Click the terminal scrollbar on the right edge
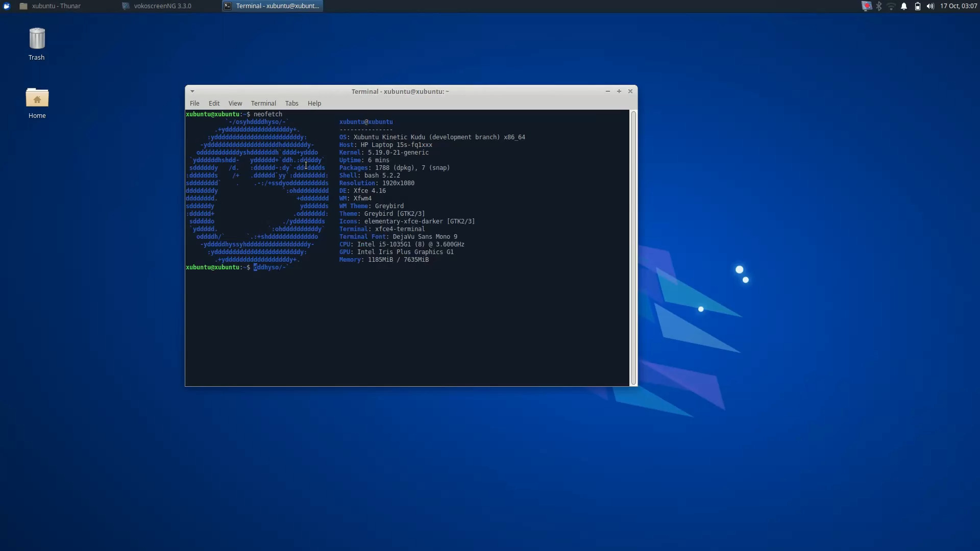 point(633,245)
